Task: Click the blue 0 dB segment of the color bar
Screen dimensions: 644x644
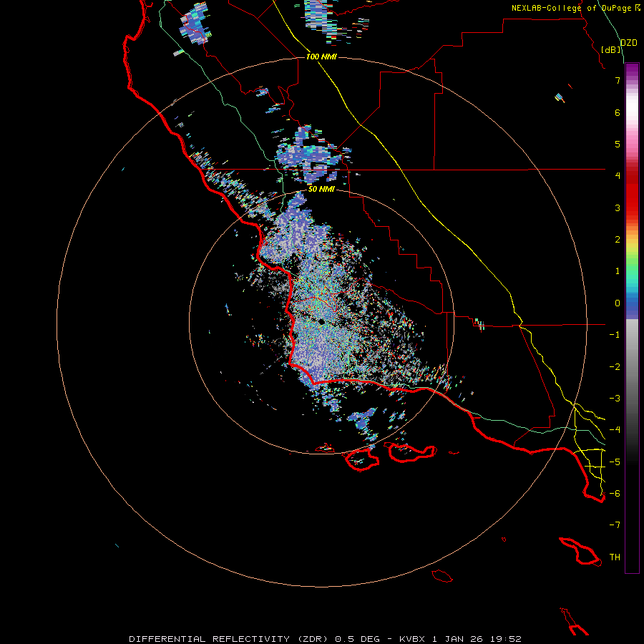Action: tap(632, 304)
